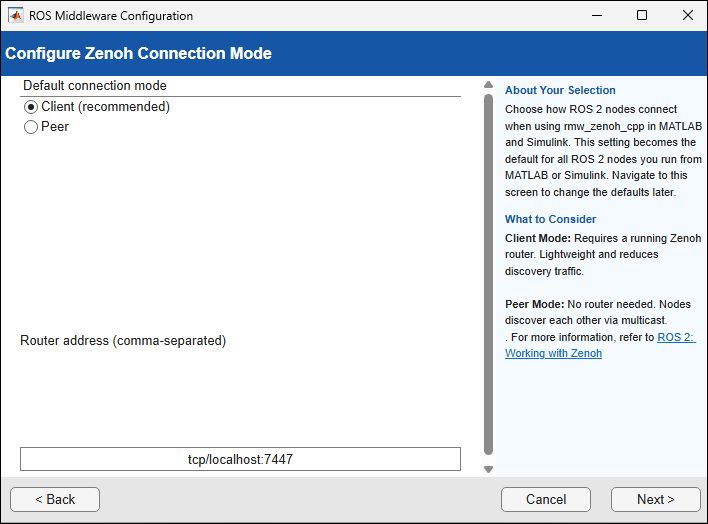Image resolution: width=708 pixels, height=524 pixels.
Task: Click the 'Router address (comma-separated)' label
Action: [x=123, y=340]
